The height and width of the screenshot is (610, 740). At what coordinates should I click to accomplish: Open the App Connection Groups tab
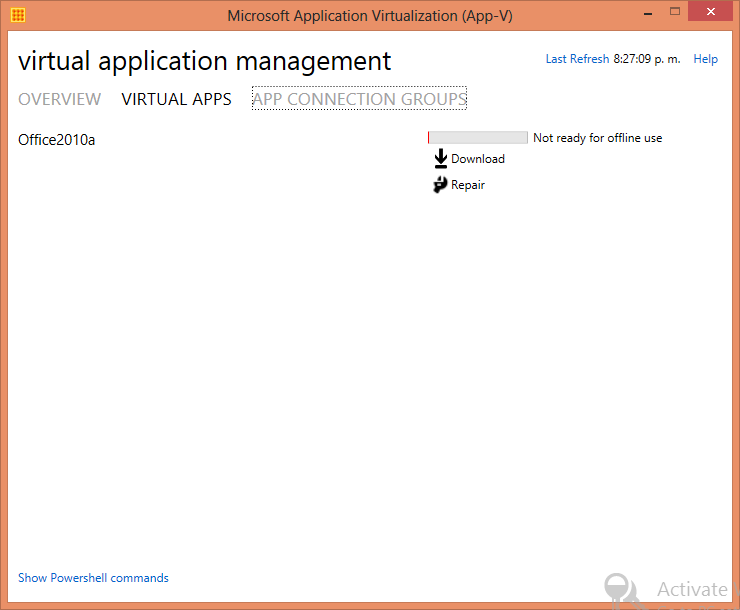coord(359,99)
